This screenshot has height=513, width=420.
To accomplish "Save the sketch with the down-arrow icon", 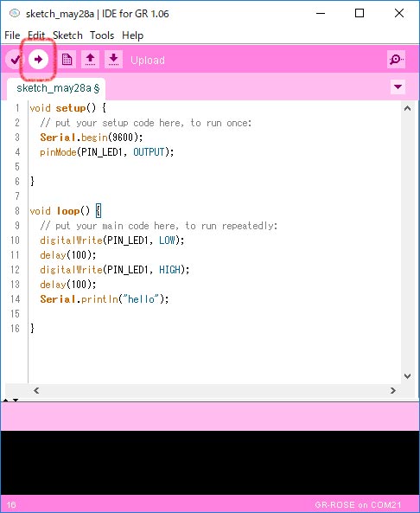I will tap(113, 60).
